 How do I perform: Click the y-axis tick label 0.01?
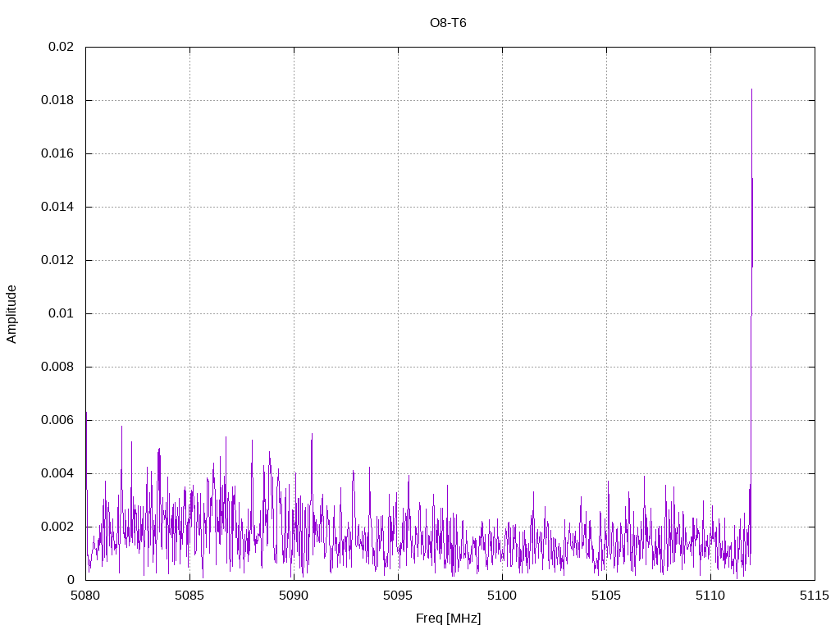pyautogui.click(x=61, y=313)
